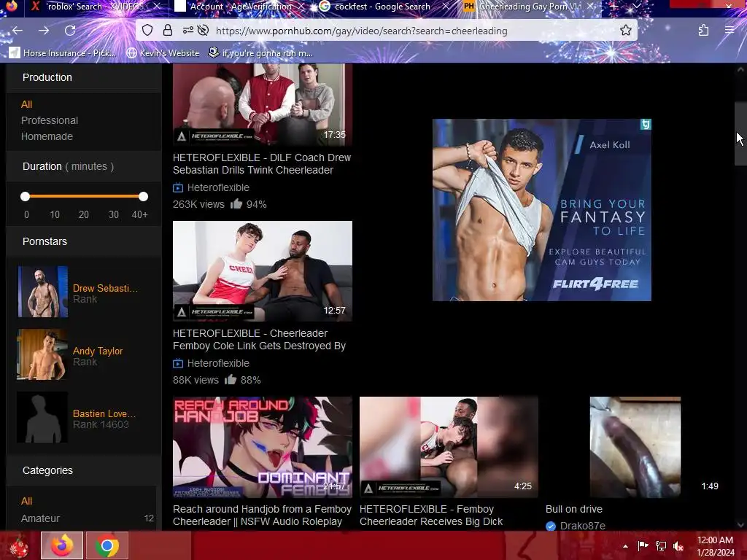Click the Flirt4Free advertisement banner
747x560 pixels.
pyautogui.click(x=542, y=210)
